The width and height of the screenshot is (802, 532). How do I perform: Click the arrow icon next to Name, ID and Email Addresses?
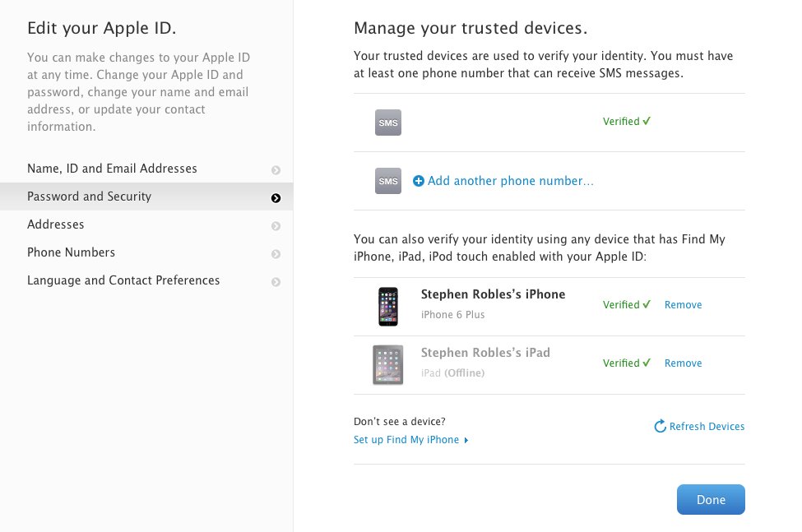pyautogui.click(x=276, y=169)
